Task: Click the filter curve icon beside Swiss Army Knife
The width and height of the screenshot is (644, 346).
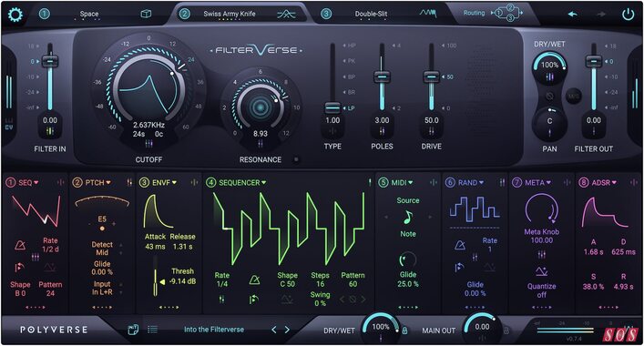Action: (x=286, y=15)
